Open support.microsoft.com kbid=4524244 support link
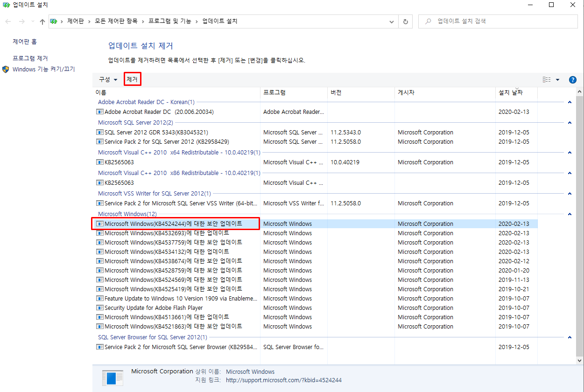The width and height of the screenshot is (584, 392). pos(284,380)
